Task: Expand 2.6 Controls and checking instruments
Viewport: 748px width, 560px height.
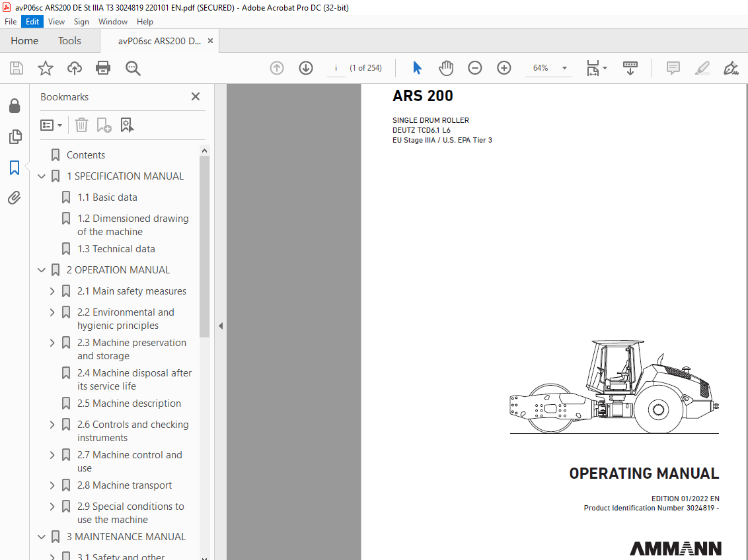Action: coord(52,425)
